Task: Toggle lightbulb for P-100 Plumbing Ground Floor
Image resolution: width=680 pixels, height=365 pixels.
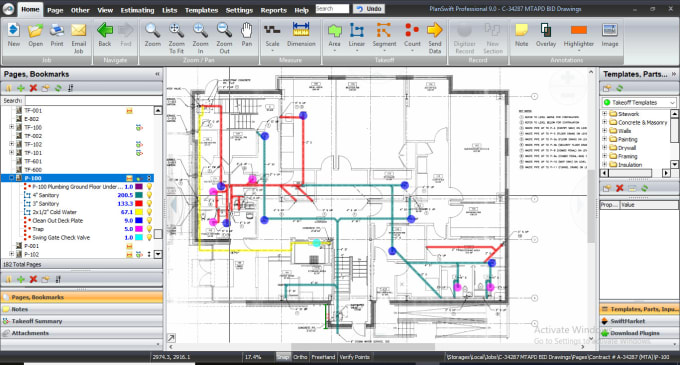Action: tap(149, 186)
